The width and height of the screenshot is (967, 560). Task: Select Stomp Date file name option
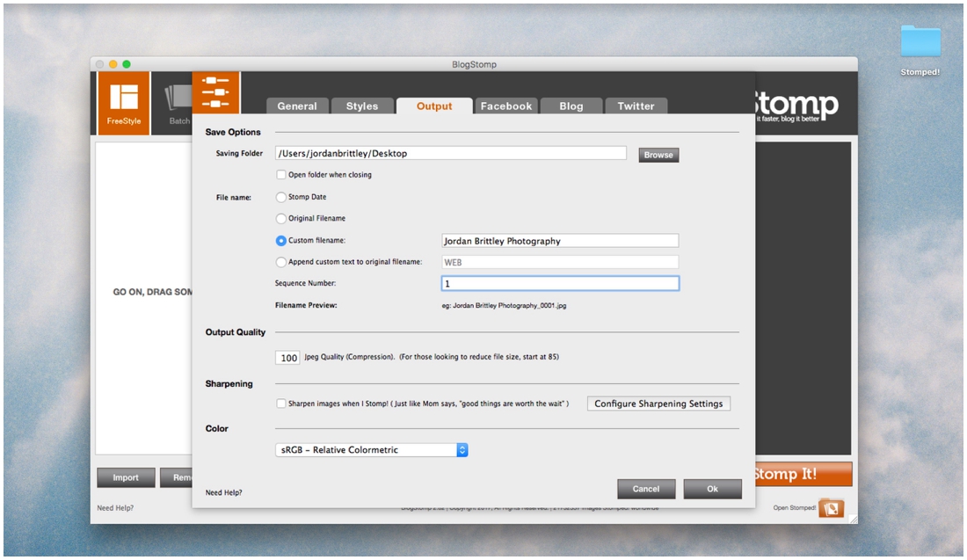click(281, 197)
